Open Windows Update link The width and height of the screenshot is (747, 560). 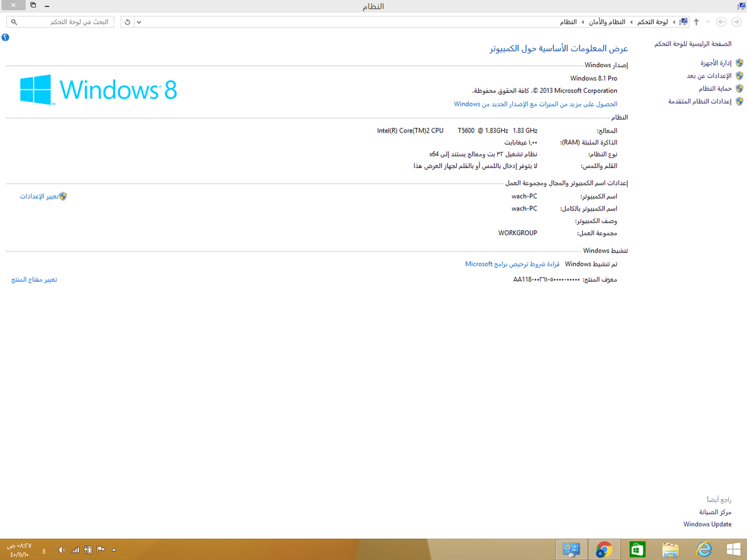[707, 524]
